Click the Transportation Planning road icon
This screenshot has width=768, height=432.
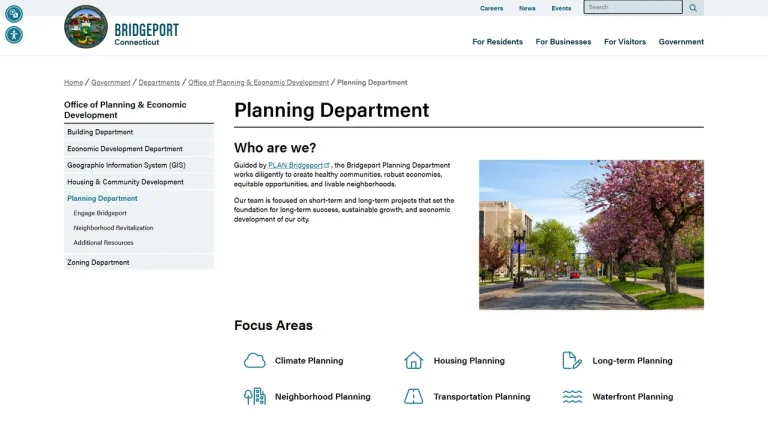tap(413, 396)
